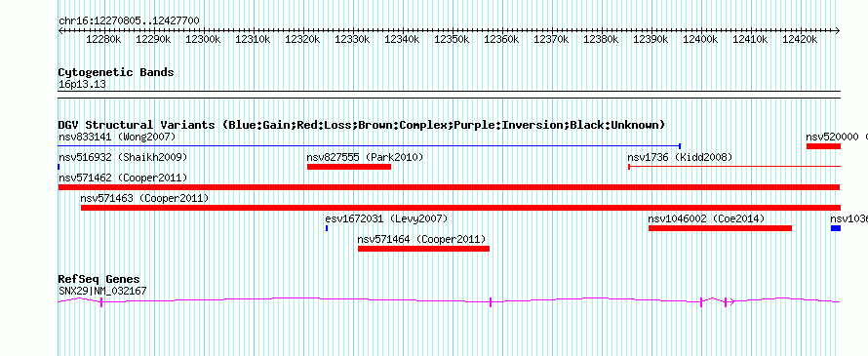Click the right arrow of the ruler
This screenshot has width=868, height=356.
838,31
